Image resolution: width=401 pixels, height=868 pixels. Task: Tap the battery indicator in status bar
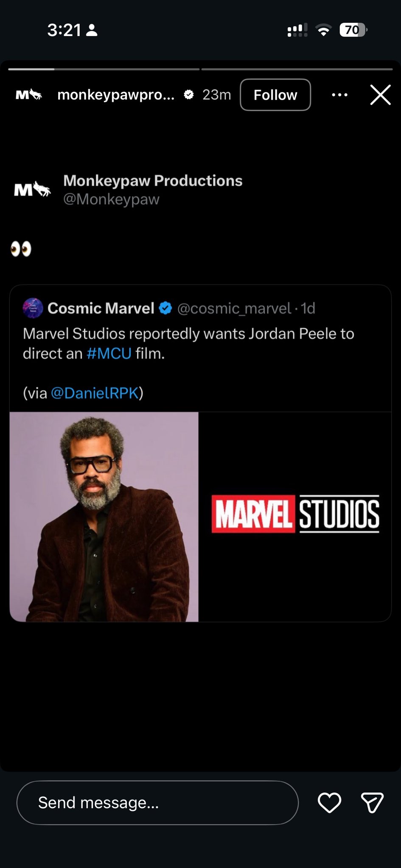(x=353, y=30)
